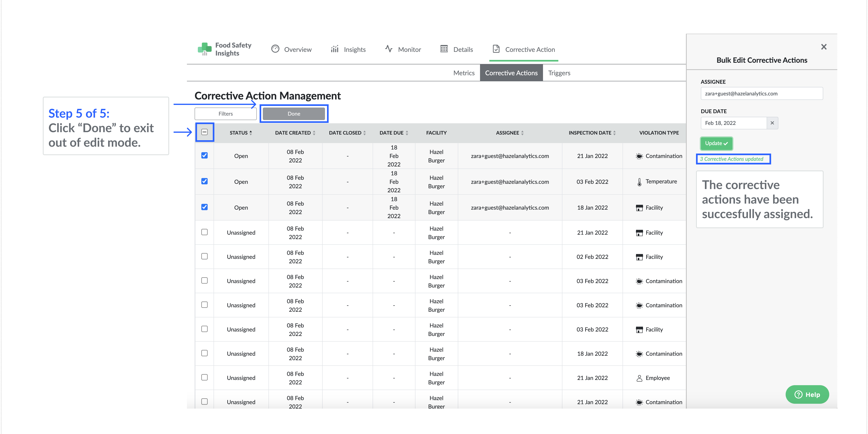Uncheck the first Open row checkbox
868x434 pixels.
(x=204, y=155)
